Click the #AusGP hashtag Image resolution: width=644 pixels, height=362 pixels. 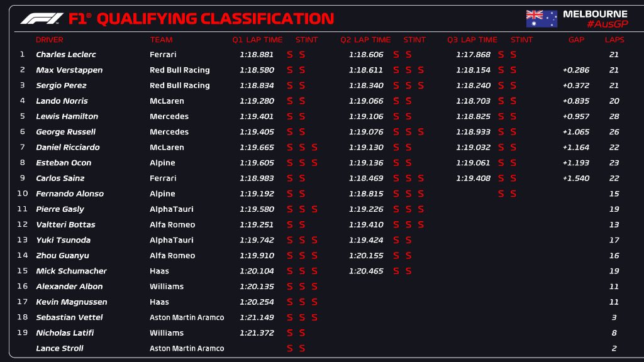click(606, 24)
